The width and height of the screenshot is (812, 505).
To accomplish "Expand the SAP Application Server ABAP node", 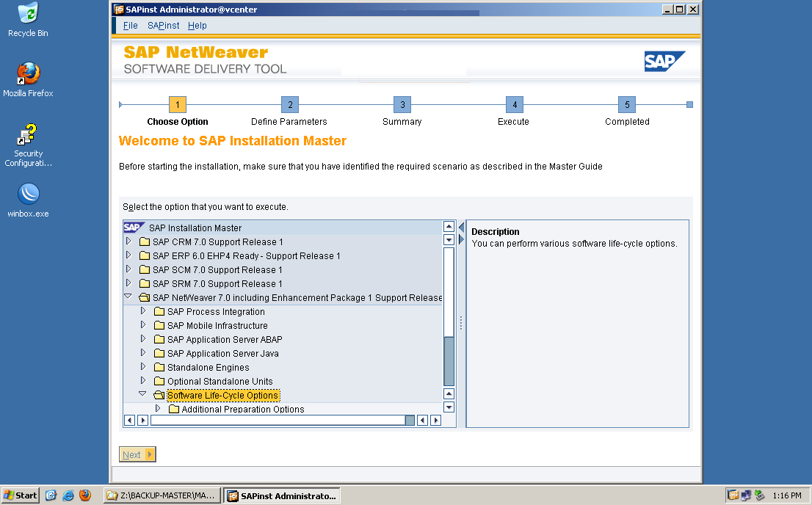I will click(143, 339).
